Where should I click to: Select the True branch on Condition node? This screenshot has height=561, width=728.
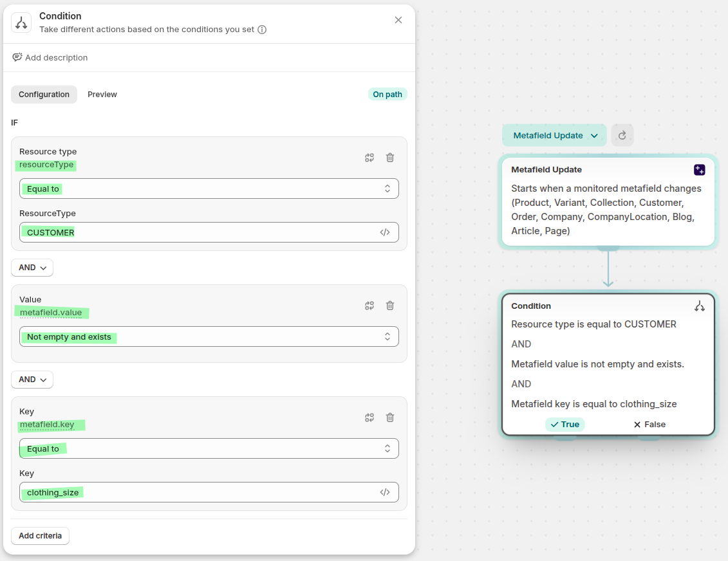[x=565, y=425]
